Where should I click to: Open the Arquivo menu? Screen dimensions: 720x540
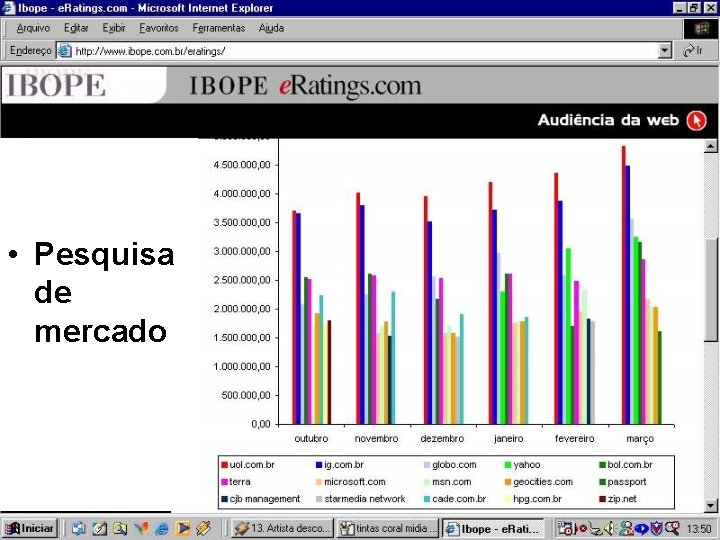33,28
